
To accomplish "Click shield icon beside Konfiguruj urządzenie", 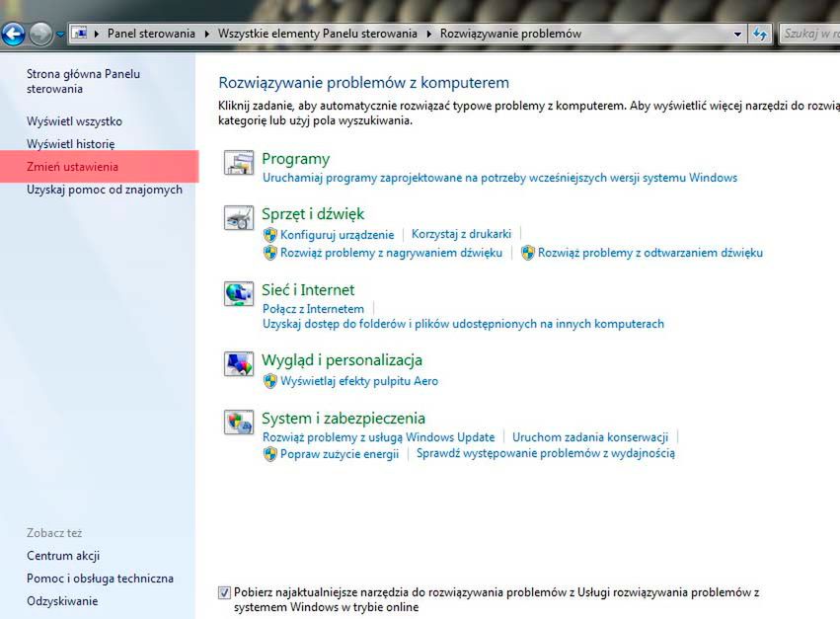I will (x=270, y=234).
